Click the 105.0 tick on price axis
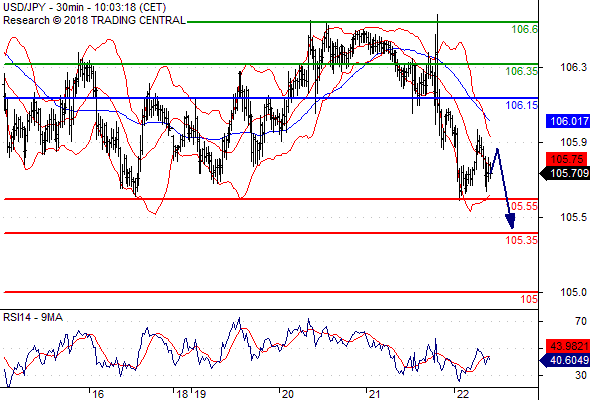Screen dimensions: 590x400 click(x=573, y=292)
